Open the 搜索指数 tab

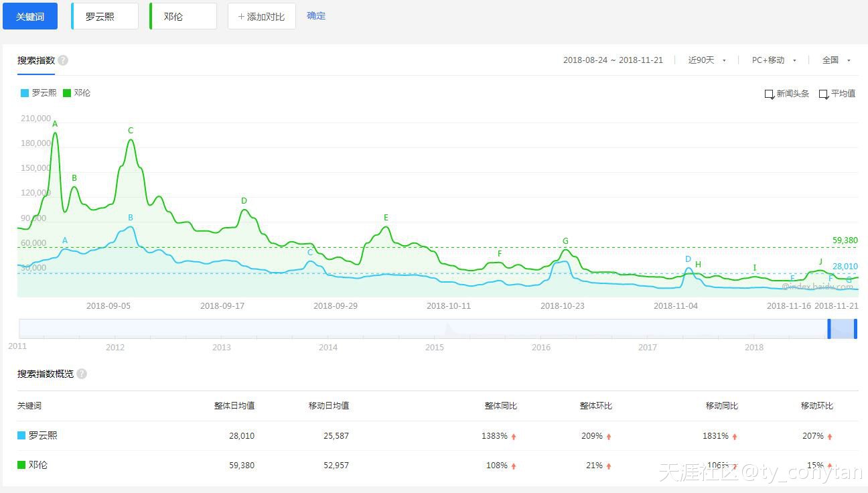[36, 60]
